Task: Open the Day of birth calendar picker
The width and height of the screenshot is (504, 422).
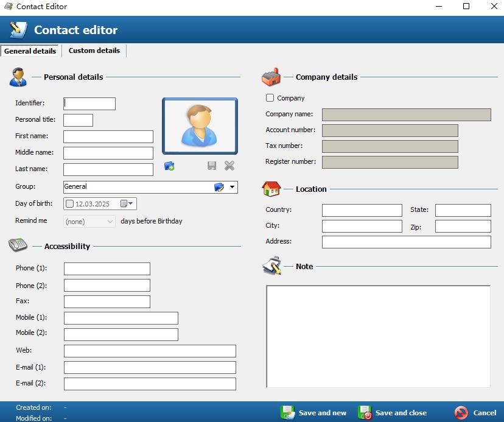Action: [x=124, y=203]
